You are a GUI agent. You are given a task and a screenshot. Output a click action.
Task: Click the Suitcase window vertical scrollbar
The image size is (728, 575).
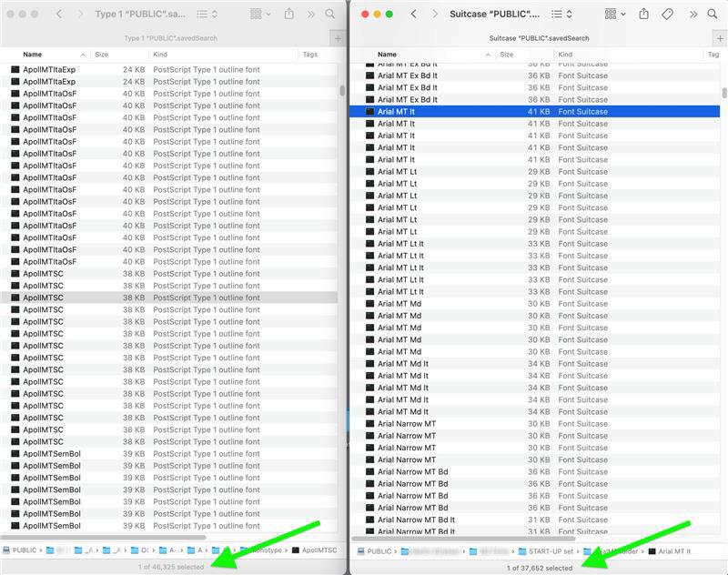pyautogui.click(x=724, y=93)
